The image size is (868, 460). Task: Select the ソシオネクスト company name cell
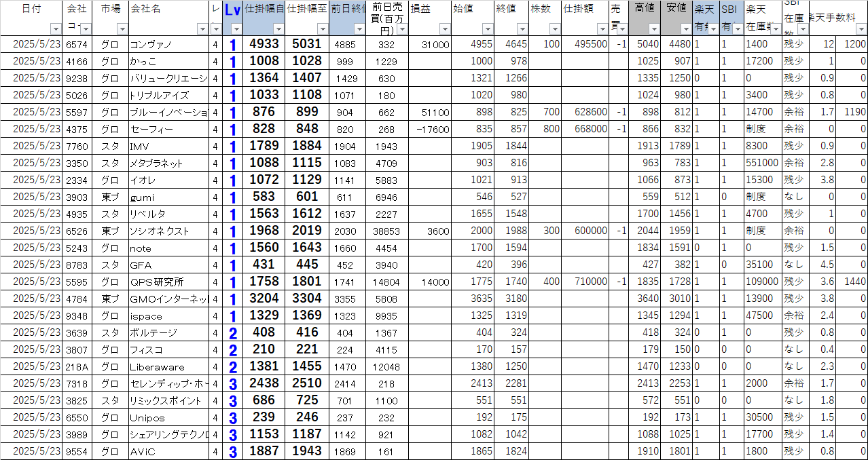point(168,231)
